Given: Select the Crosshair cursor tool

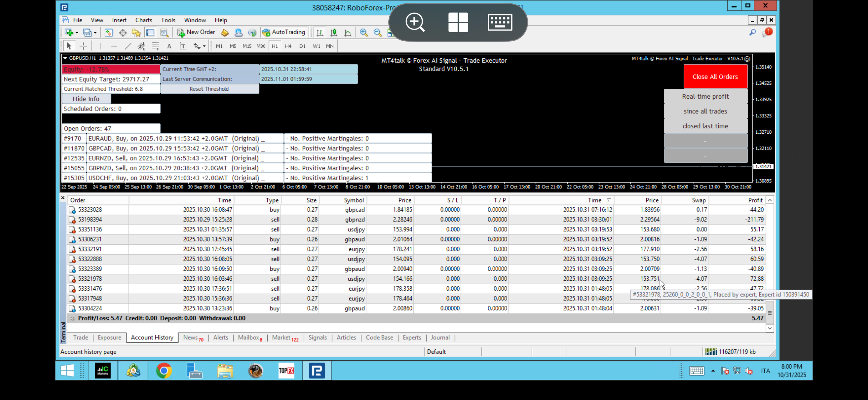Looking at the screenshot, I should click(x=83, y=46).
